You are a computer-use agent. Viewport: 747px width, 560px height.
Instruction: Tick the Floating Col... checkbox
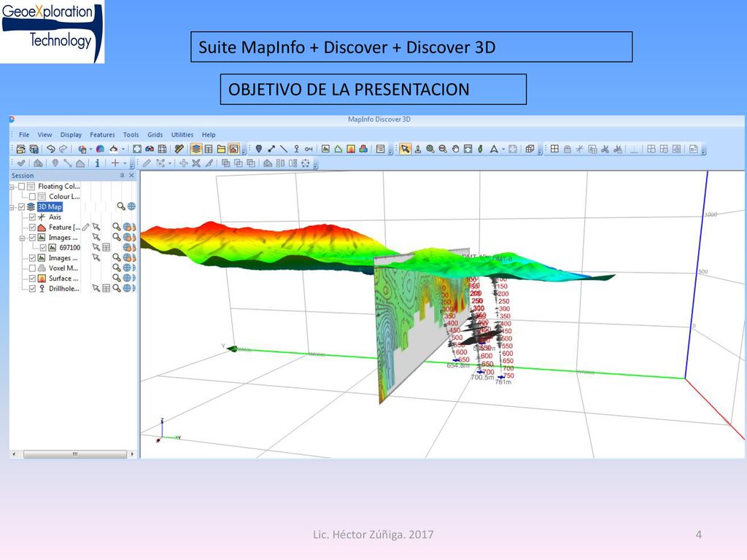coord(21,186)
